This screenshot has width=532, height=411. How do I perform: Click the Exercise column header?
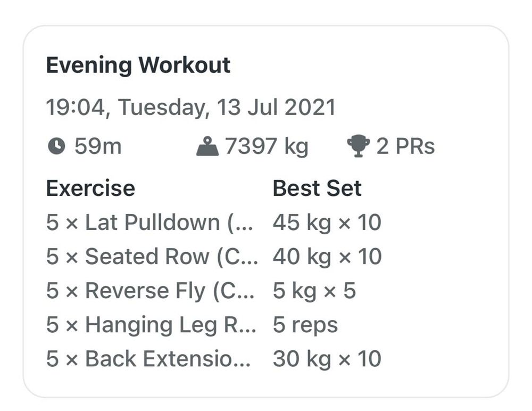[90, 188]
